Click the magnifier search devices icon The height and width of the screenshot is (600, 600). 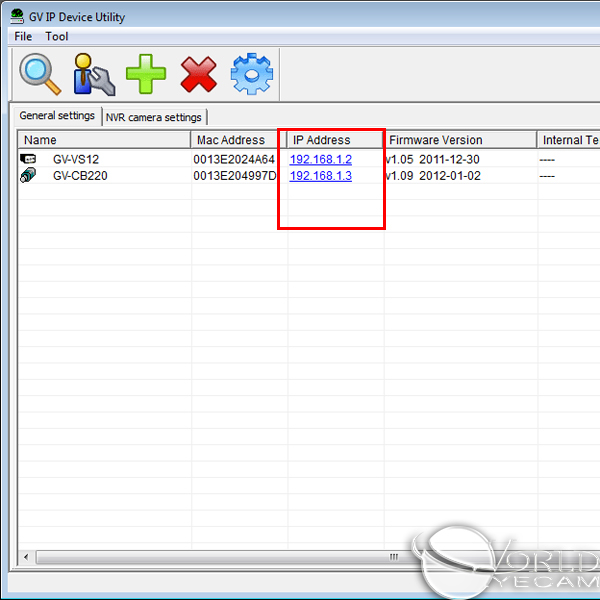click(x=40, y=74)
